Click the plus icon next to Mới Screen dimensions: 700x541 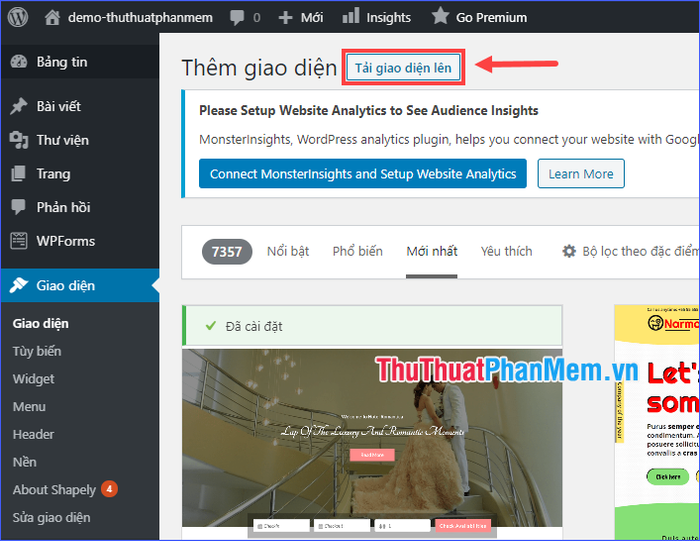285,18
